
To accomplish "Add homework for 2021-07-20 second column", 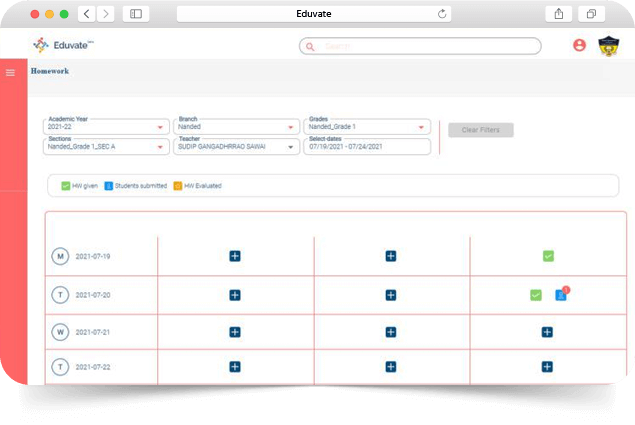I will (x=391, y=295).
